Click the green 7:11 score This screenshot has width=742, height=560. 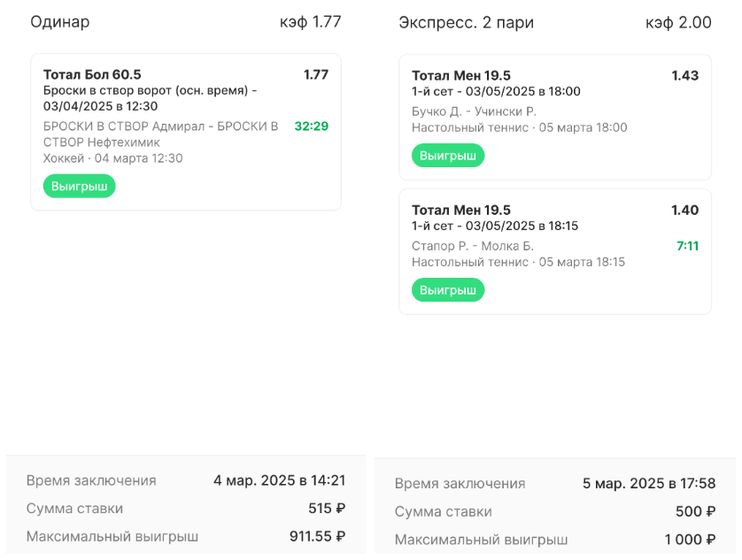click(x=687, y=246)
